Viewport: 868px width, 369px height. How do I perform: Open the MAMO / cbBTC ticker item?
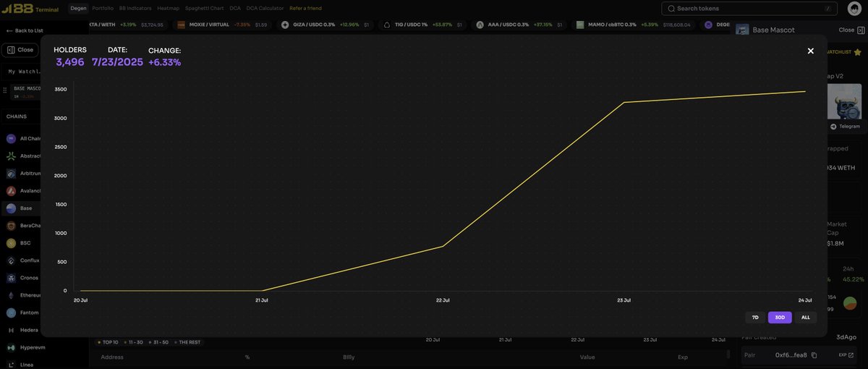coord(633,25)
